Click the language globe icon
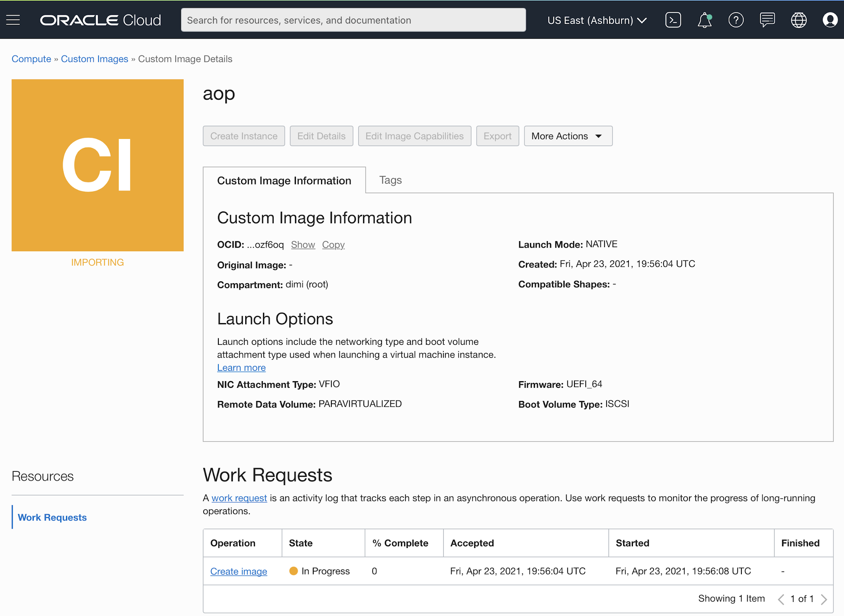 [798, 20]
